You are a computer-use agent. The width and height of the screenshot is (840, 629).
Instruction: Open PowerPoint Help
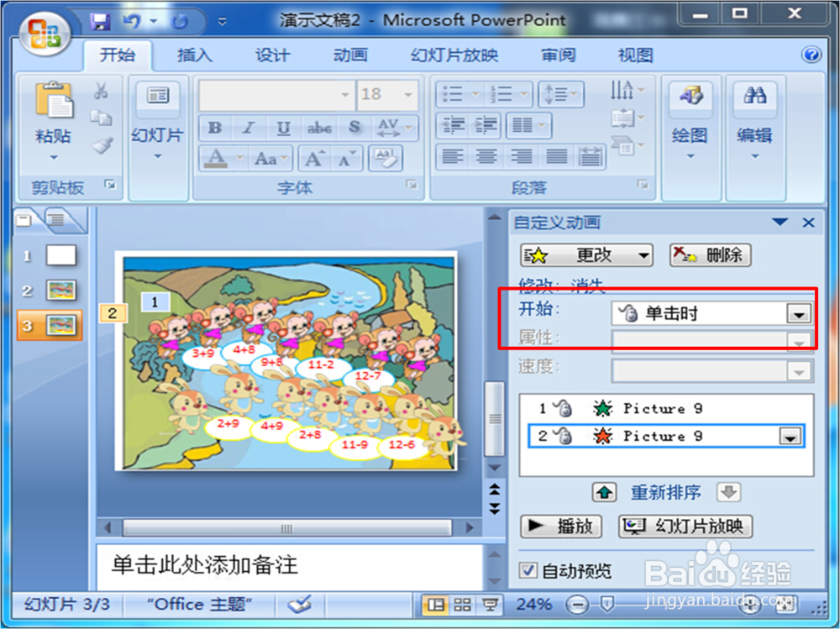pyautogui.click(x=811, y=55)
